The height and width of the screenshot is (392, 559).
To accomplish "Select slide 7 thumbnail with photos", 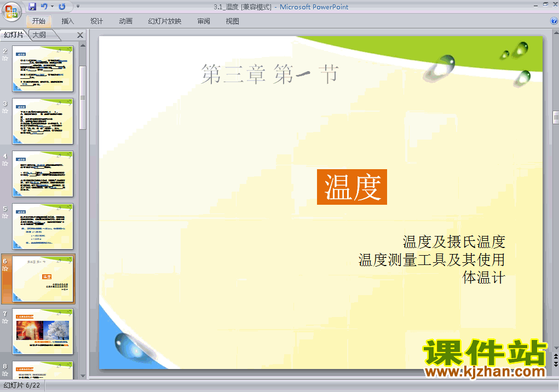I will (x=43, y=331).
